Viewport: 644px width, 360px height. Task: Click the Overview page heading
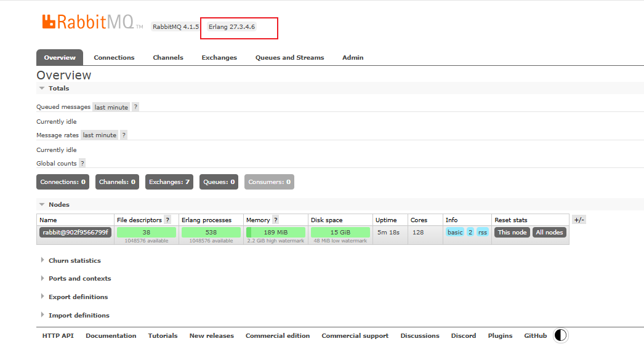tap(63, 75)
